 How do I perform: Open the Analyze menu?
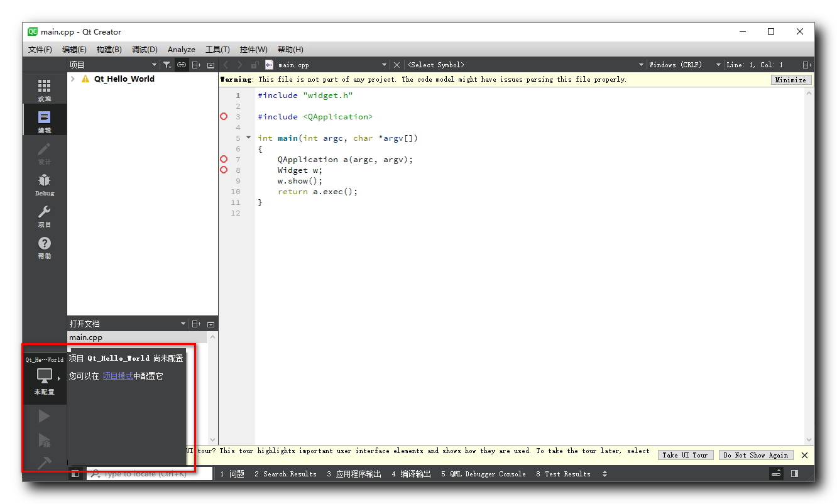click(182, 50)
